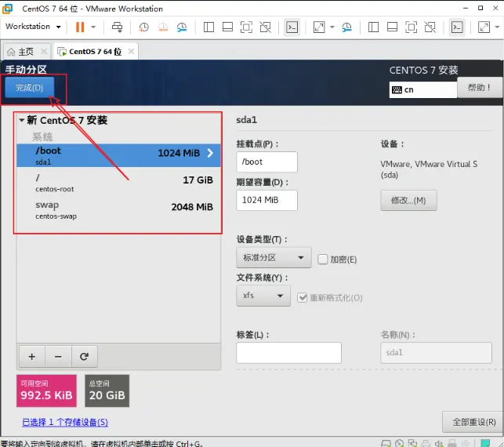Click the pause virtual machine icon

click(x=80, y=27)
